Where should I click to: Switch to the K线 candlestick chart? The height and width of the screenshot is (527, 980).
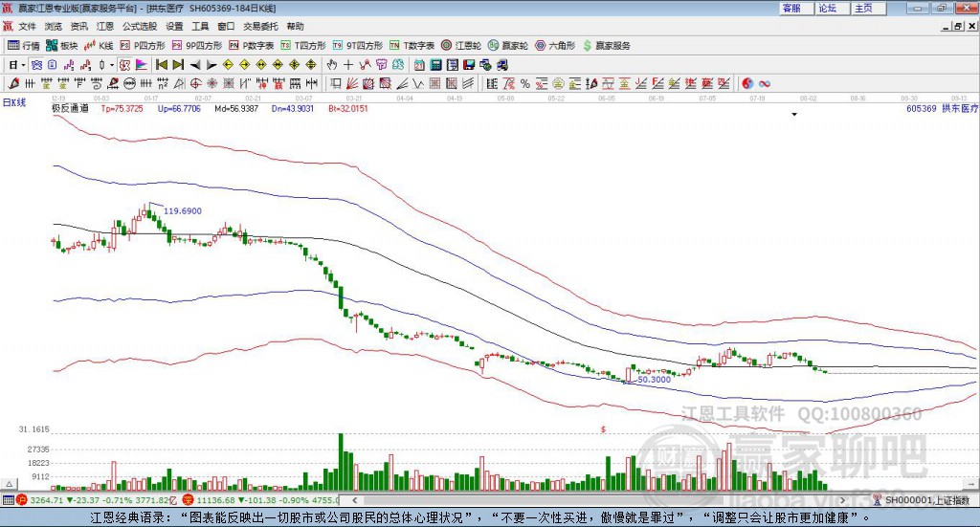coord(99,46)
